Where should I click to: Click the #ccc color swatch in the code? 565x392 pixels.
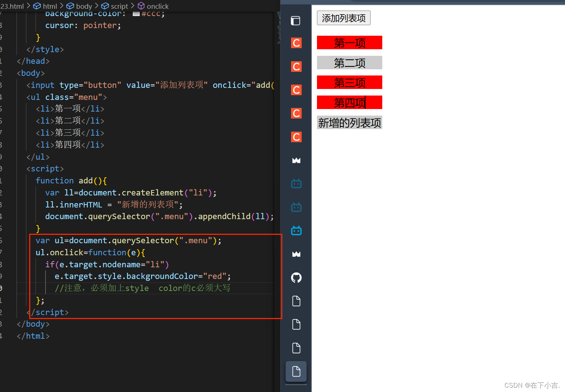pyautogui.click(x=136, y=14)
